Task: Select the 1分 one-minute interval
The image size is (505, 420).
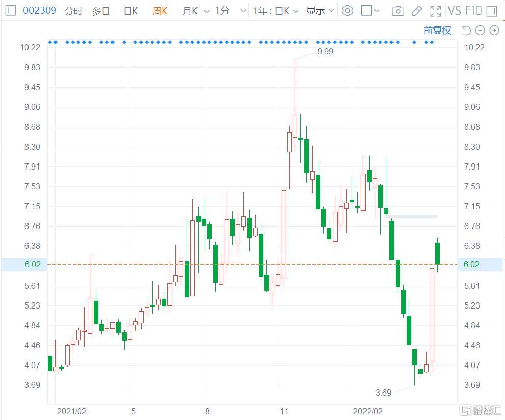Action: (222, 11)
